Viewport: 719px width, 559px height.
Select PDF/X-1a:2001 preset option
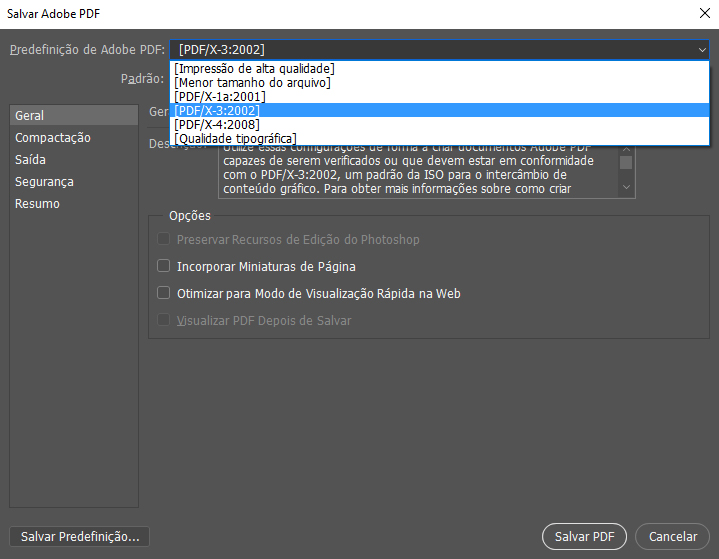(x=219, y=96)
